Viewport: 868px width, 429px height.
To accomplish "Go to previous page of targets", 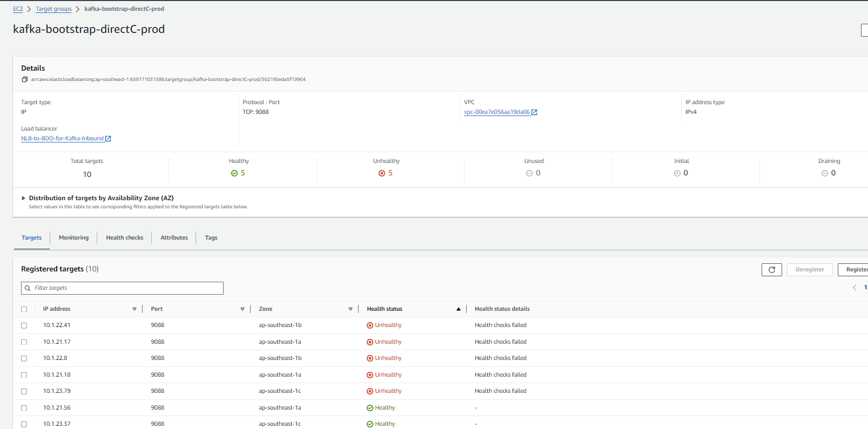I will 854,288.
